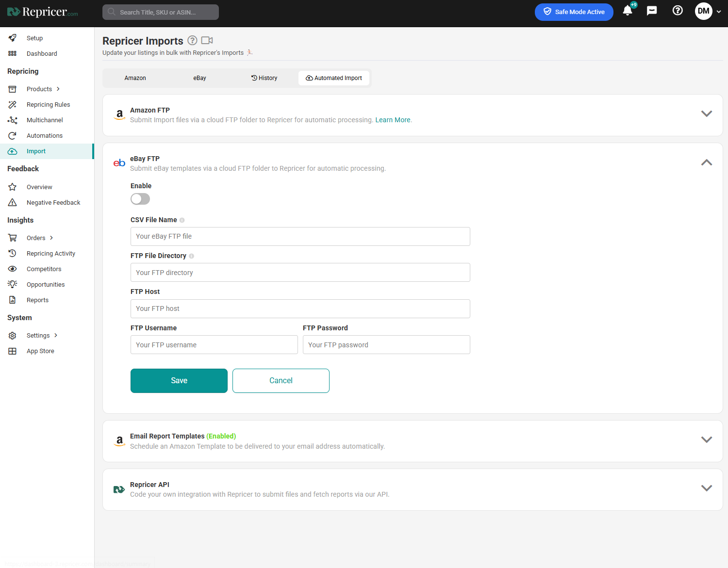Click the Dashboard grid icon
Image resolution: width=728 pixels, height=568 pixels.
click(x=13, y=53)
